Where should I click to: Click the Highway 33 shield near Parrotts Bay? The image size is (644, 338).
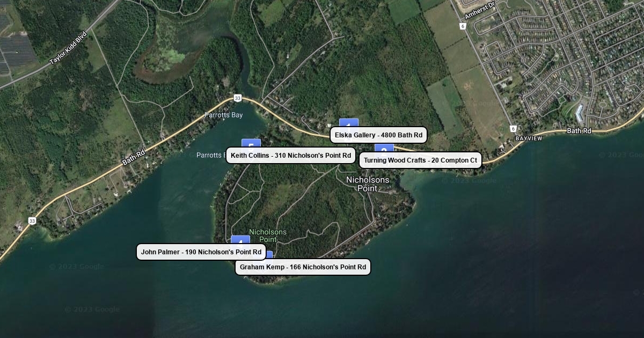pyautogui.click(x=237, y=98)
